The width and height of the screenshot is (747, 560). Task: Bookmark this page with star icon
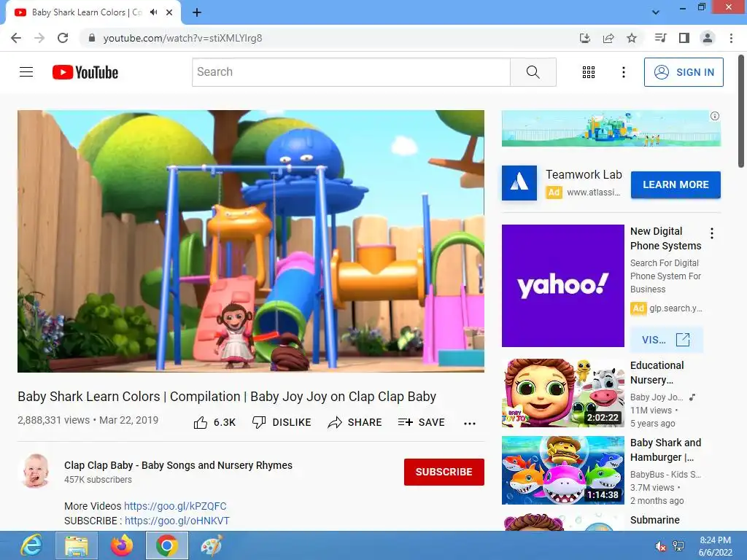[632, 38]
